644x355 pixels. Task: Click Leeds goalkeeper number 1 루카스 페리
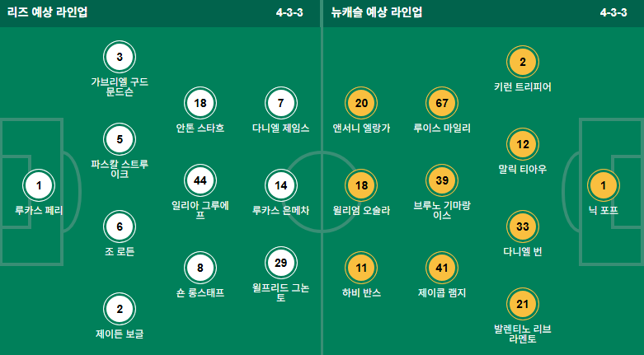[x=39, y=185]
